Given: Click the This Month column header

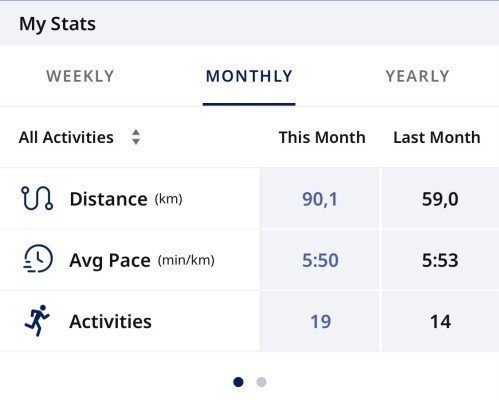Looking at the screenshot, I should pos(322,137).
